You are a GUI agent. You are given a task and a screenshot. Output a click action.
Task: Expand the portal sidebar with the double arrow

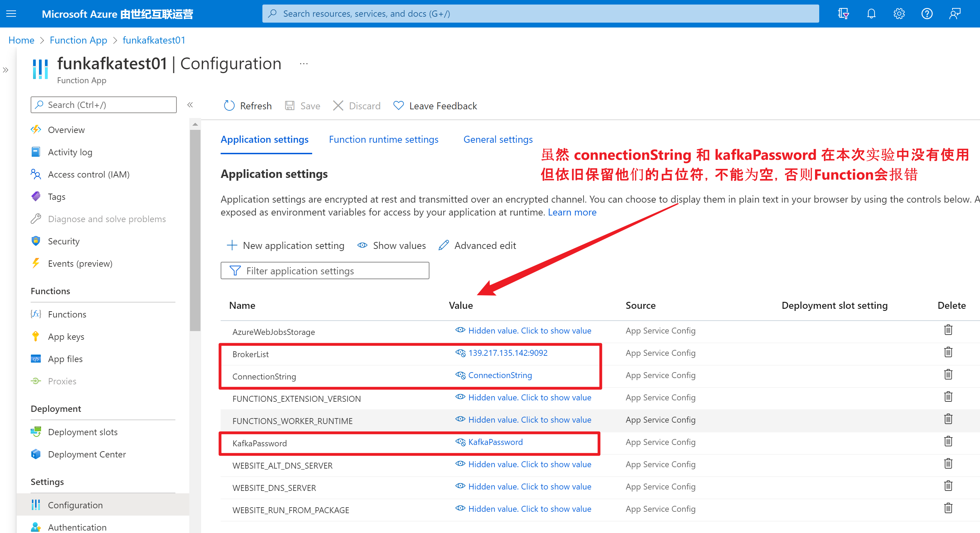pos(6,70)
